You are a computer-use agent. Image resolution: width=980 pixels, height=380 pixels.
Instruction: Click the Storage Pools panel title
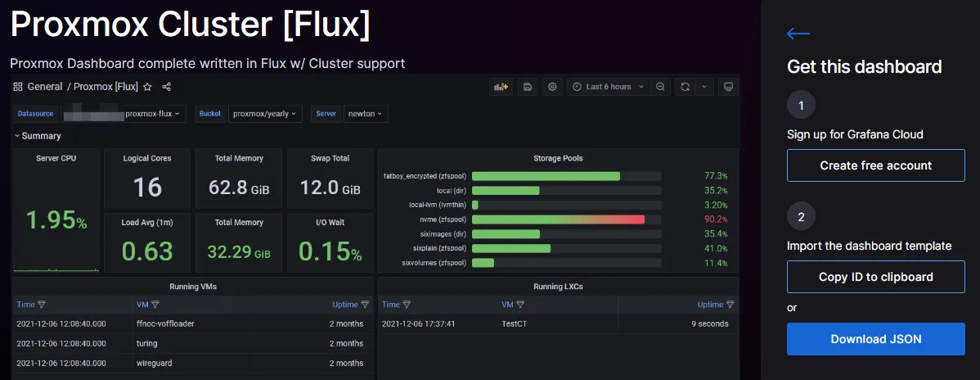pyautogui.click(x=558, y=158)
